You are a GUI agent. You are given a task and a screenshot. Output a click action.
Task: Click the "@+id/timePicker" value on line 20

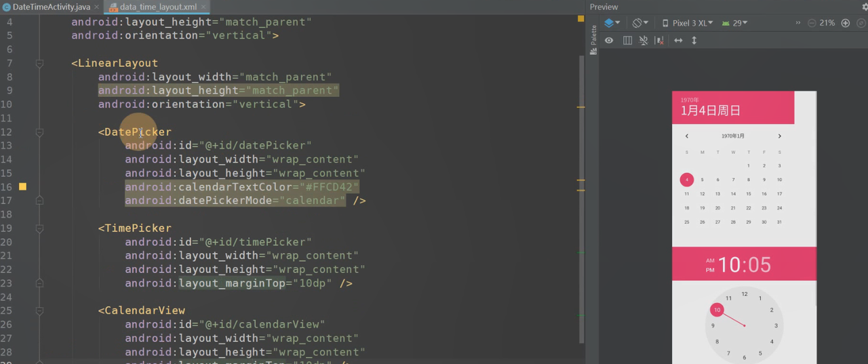(255, 242)
